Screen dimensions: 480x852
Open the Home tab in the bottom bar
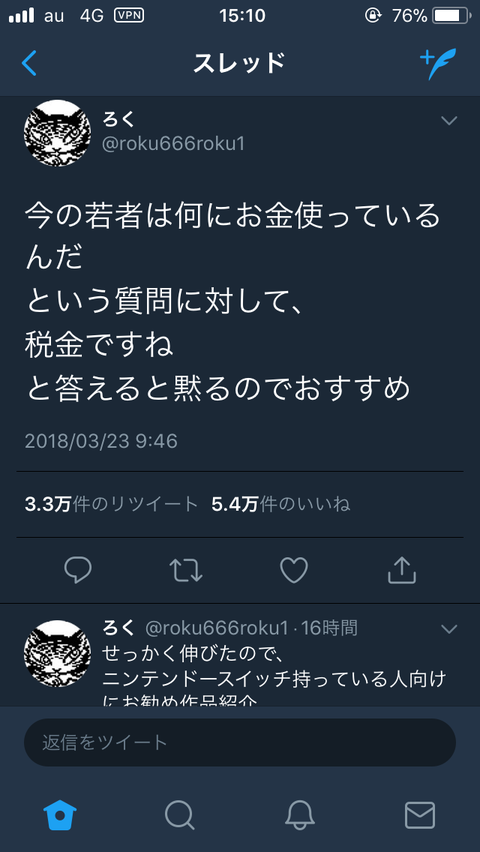[x=60, y=815]
